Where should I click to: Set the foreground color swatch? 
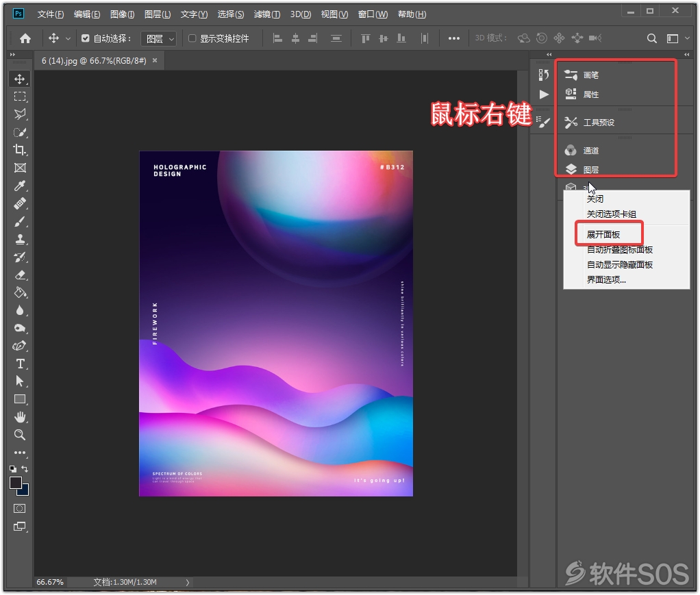[16, 483]
